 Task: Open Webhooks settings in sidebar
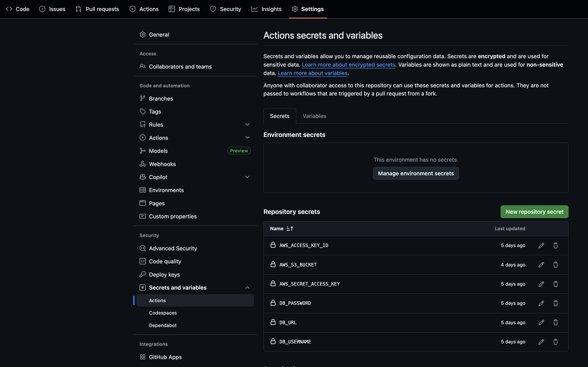pos(162,164)
